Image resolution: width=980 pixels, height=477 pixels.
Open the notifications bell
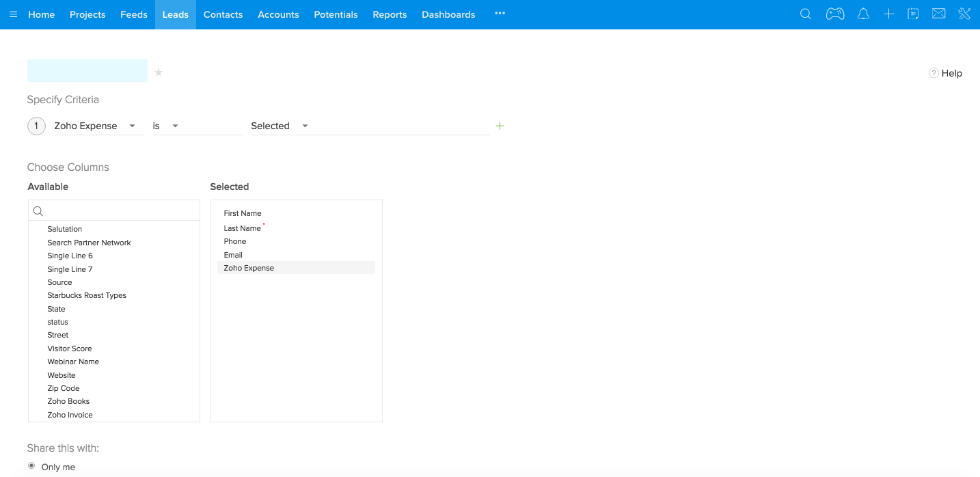[863, 14]
